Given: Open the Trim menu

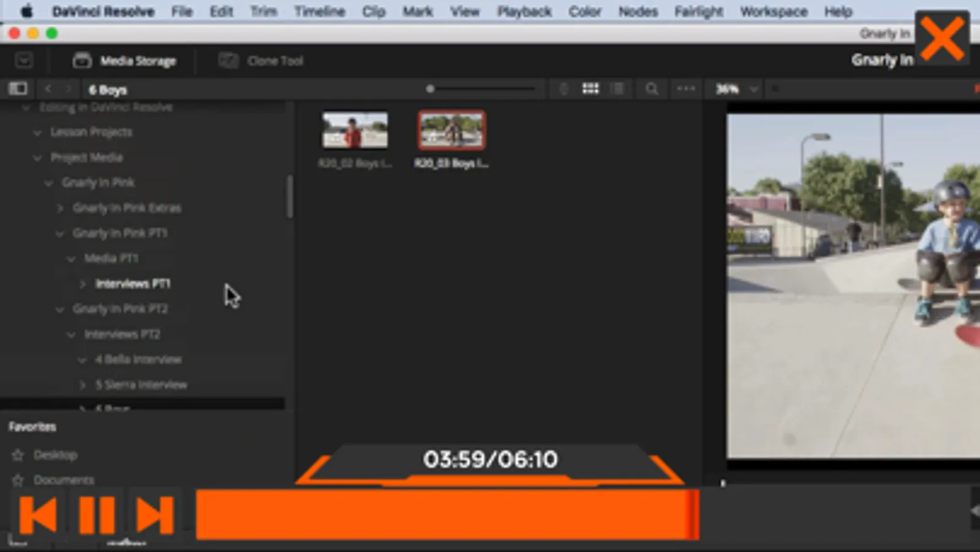Looking at the screenshot, I should coord(264,11).
